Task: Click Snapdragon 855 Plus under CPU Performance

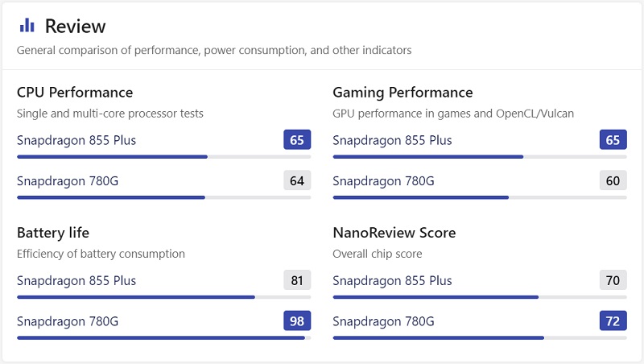Action: [x=76, y=140]
